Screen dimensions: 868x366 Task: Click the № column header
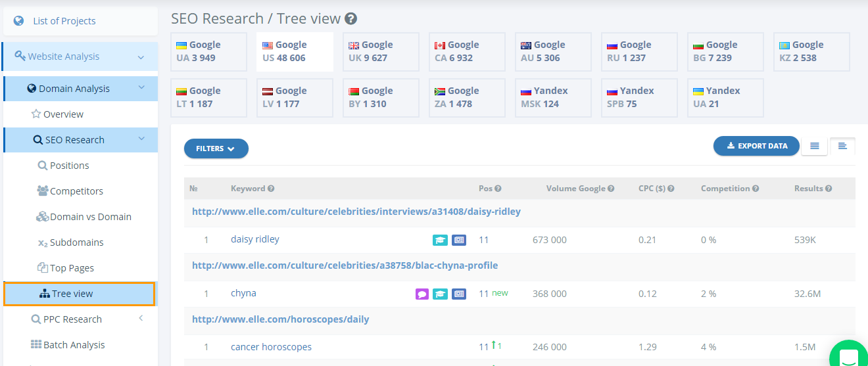tap(194, 189)
